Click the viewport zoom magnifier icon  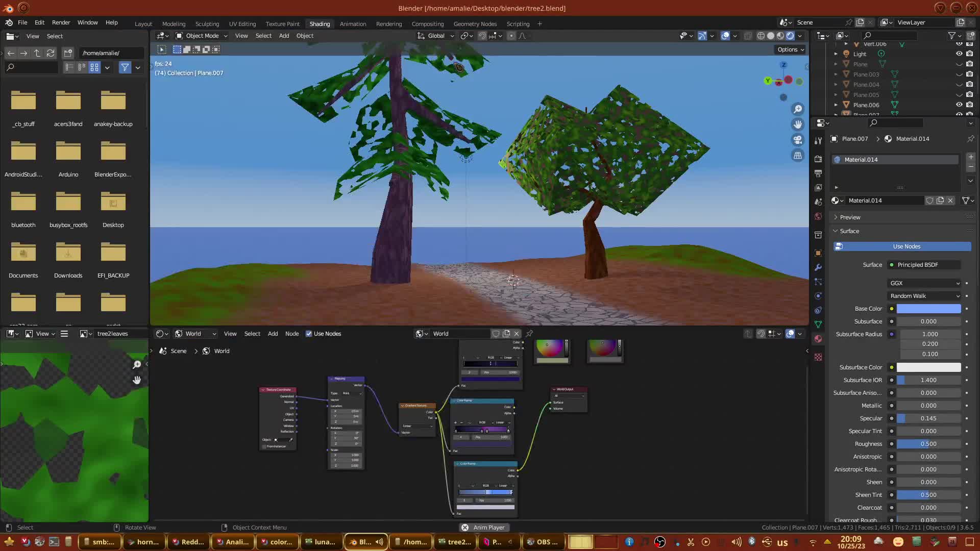click(x=797, y=109)
